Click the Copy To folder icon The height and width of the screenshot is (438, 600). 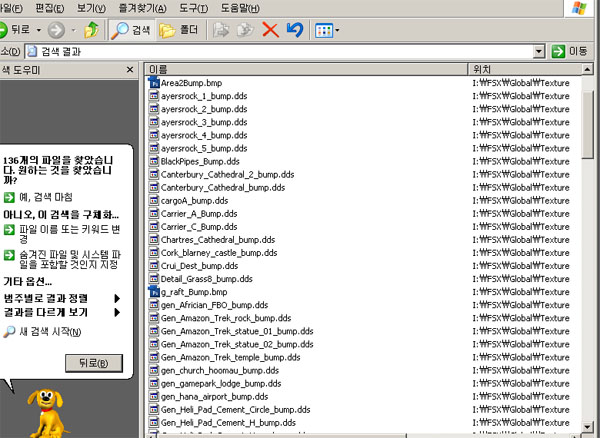245,30
